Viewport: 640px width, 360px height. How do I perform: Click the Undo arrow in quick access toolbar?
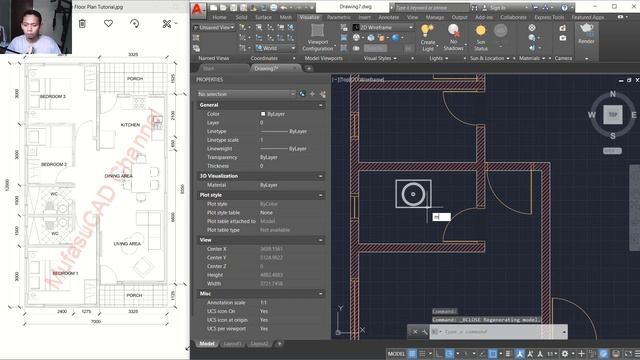coord(283,7)
